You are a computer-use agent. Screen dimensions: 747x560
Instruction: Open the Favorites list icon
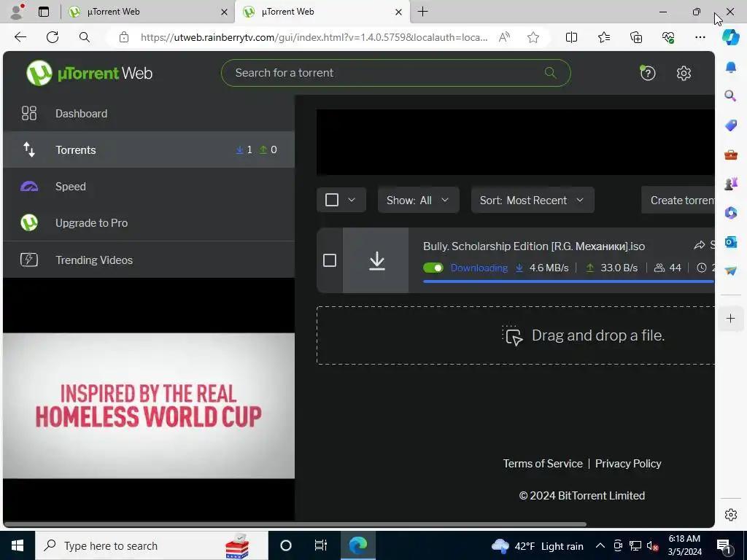click(x=603, y=37)
